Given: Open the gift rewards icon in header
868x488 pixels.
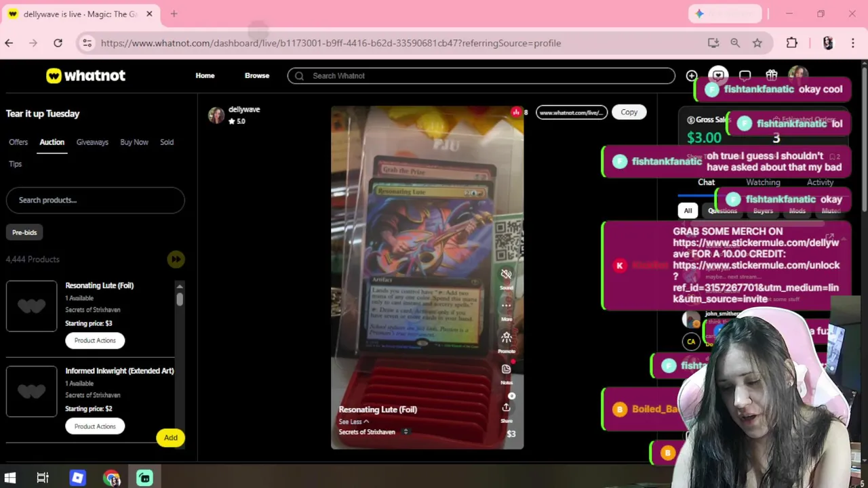Looking at the screenshot, I should point(771,75).
